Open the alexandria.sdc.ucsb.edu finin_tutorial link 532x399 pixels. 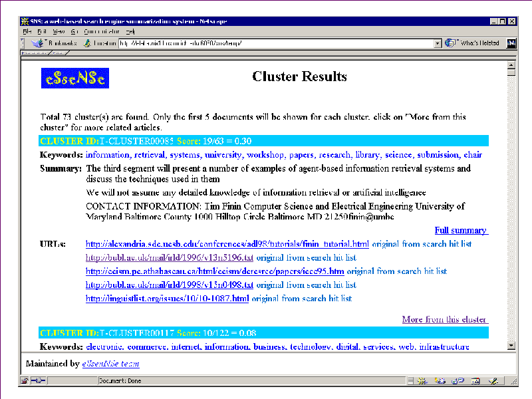227,244
